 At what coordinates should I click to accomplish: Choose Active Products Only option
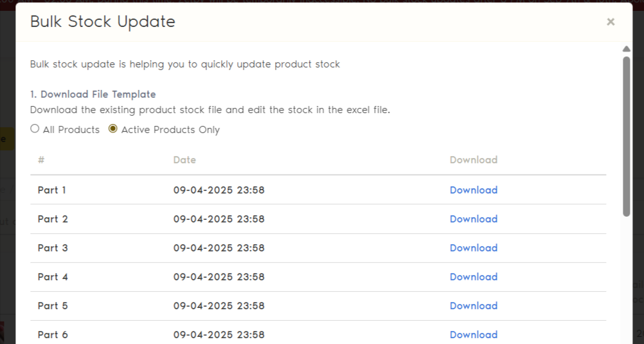click(x=113, y=129)
